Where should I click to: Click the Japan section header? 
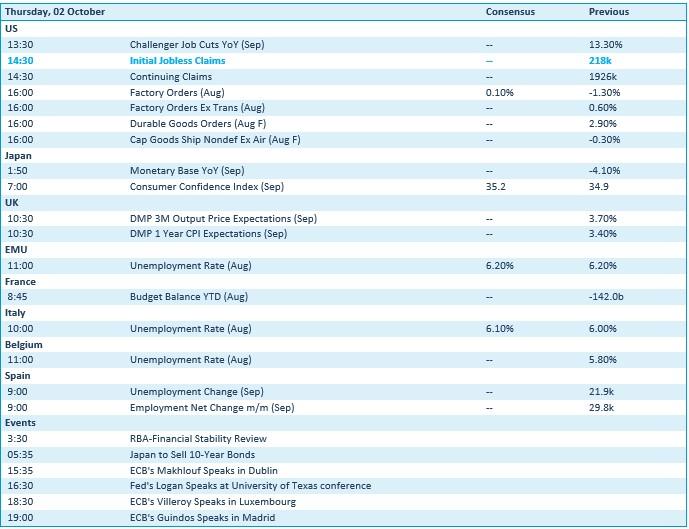[x=19, y=155]
